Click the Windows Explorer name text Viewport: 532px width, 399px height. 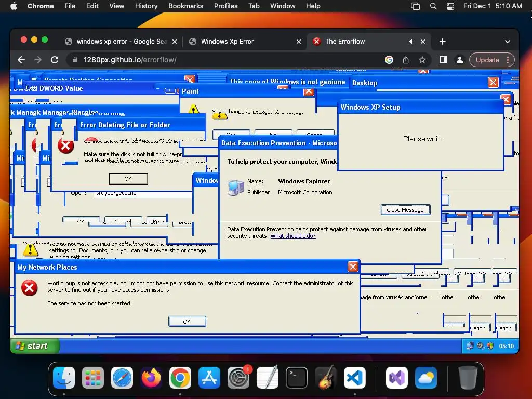pyautogui.click(x=304, y=181)
